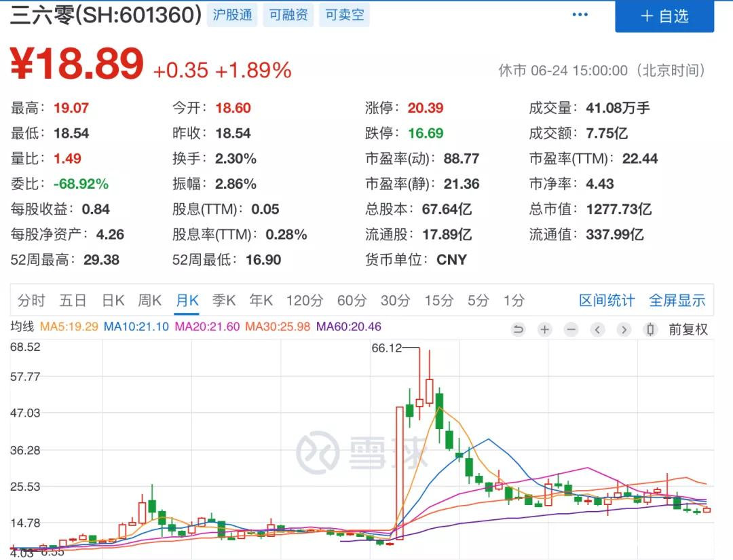733x560 pixels.
Task: Add stock to watchlist with 自选 button
Action: pos(664,16)
